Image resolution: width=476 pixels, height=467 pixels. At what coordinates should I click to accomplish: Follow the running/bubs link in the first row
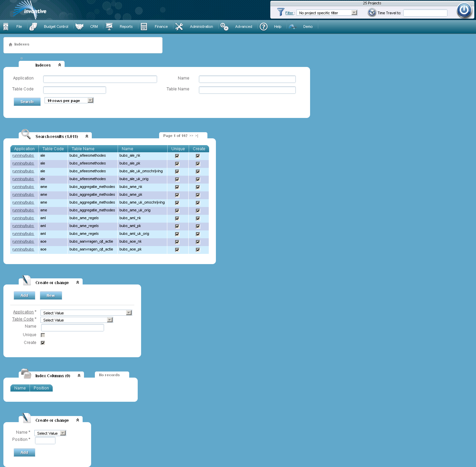(x=23, y=155)
